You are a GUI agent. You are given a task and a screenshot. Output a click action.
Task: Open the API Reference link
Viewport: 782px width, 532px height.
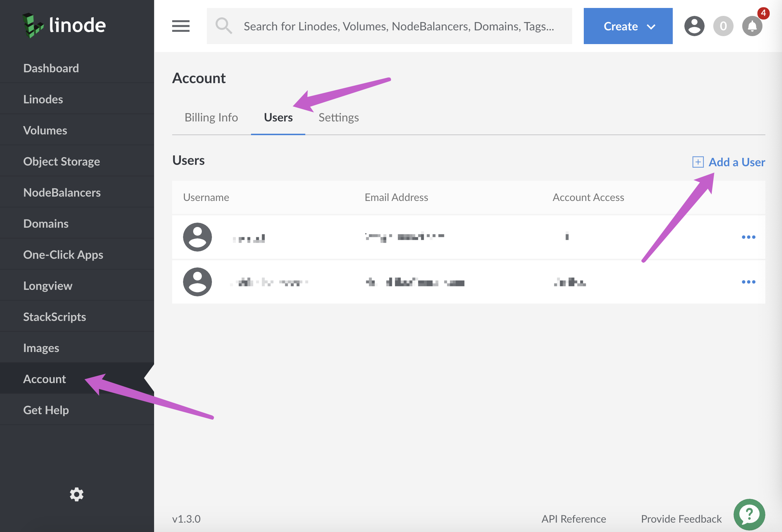click(x=574, y=519)
